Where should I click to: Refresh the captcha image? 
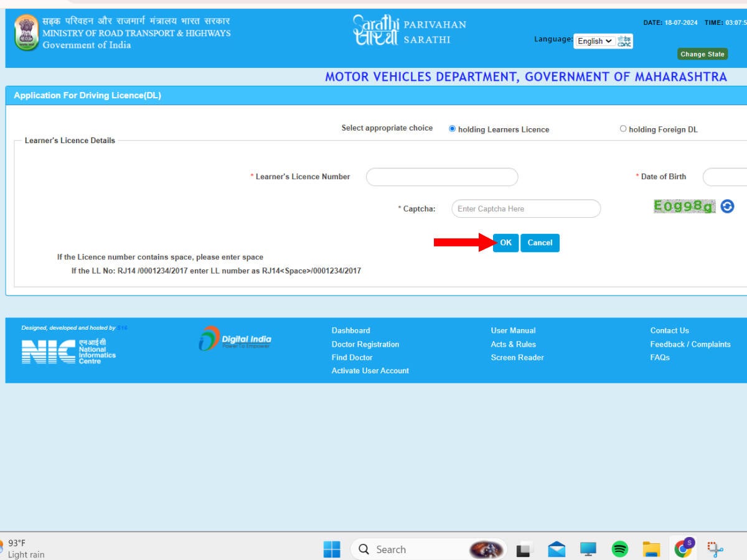(727, 207)
